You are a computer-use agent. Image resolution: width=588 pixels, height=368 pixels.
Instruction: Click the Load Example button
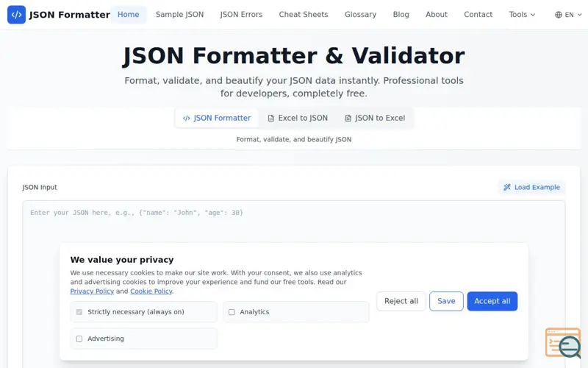point(531,187)
